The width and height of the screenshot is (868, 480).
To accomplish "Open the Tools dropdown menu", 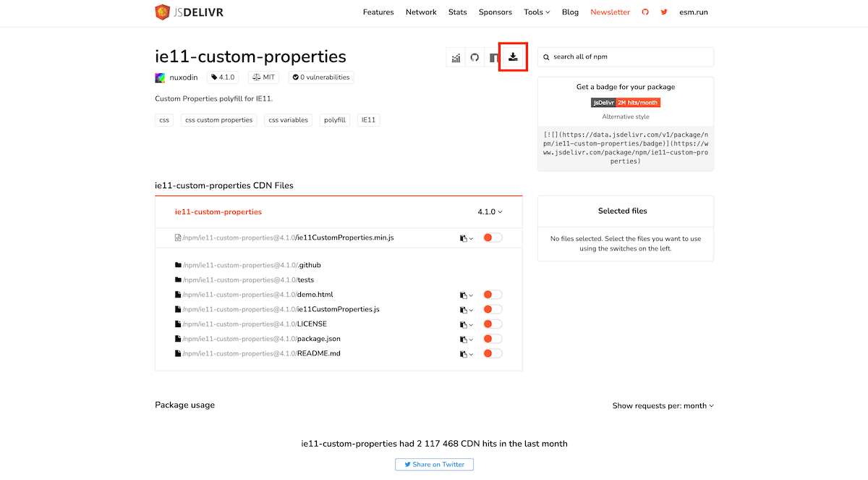I will point(537,12).
